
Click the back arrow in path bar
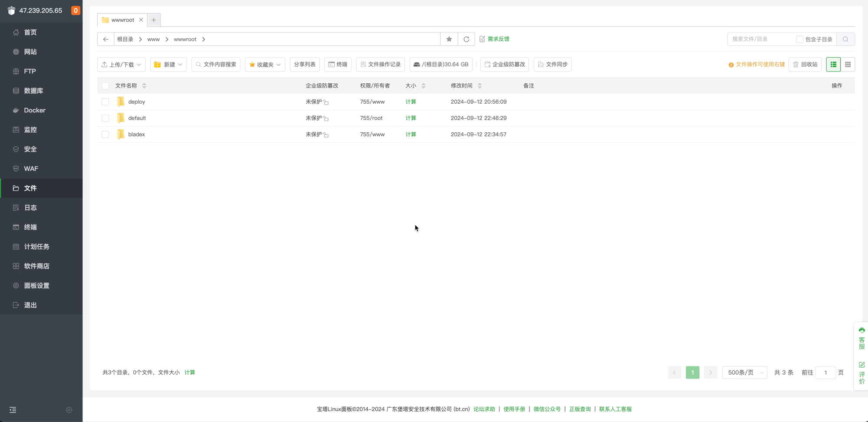tap(105, 39)
